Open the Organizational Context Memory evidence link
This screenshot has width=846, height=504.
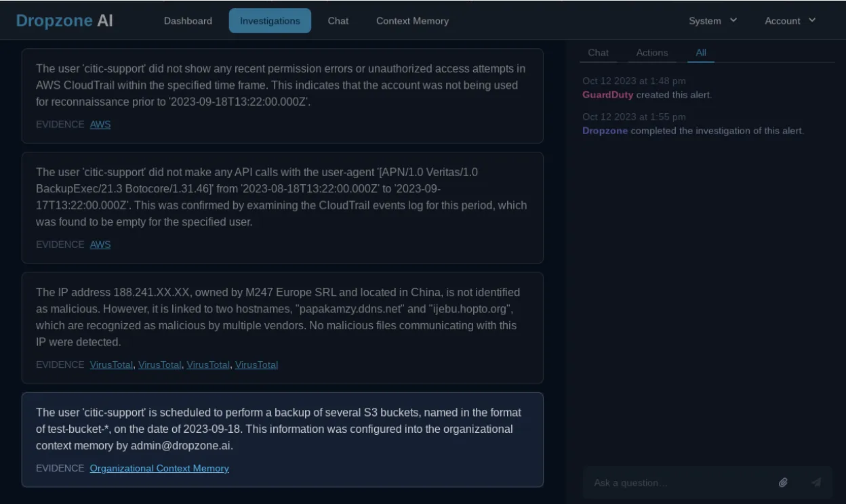(x=159, y=468)
